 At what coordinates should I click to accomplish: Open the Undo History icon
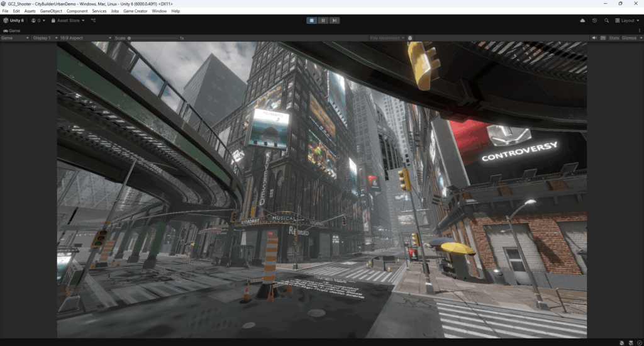click(x=594, y=20)
